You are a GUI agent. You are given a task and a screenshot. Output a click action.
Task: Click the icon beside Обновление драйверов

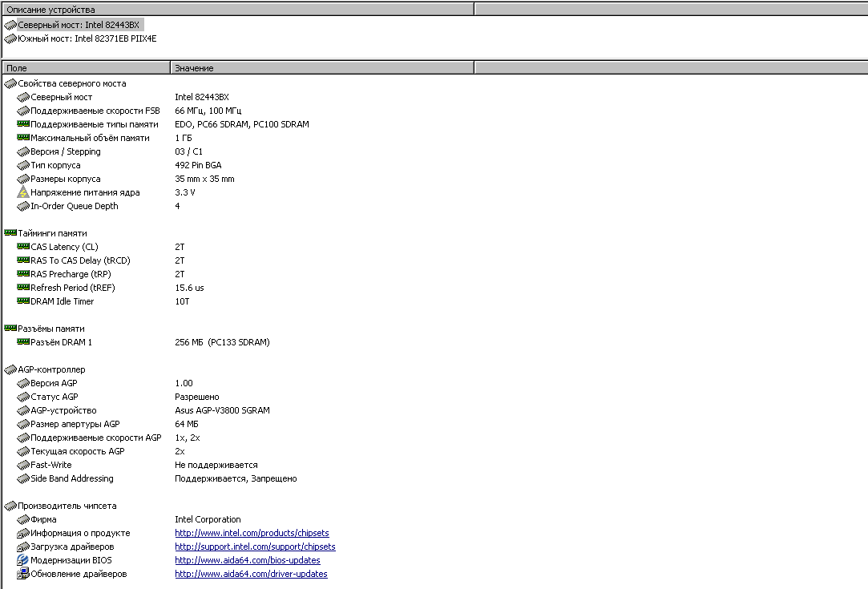(x=22, y=574)
